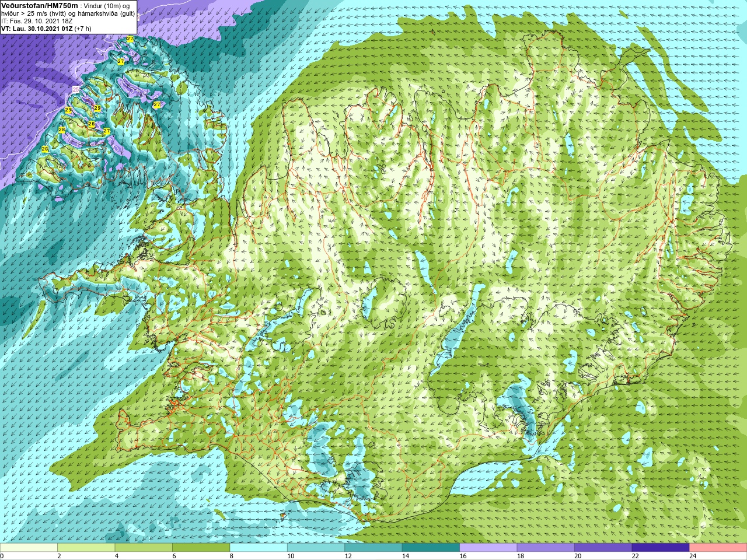Click the white "25" gust contour label
The width and height of the screenshot is (747, 560).
pos(75,89)
